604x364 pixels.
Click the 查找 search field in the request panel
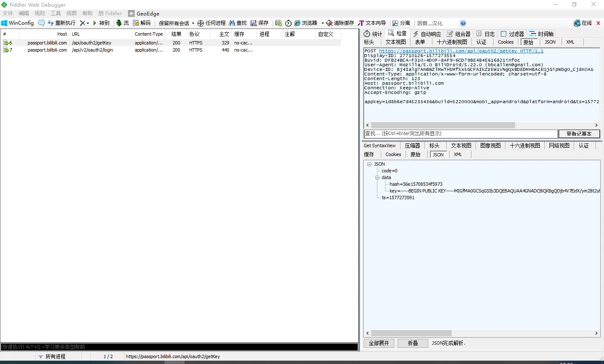(461, 134)
